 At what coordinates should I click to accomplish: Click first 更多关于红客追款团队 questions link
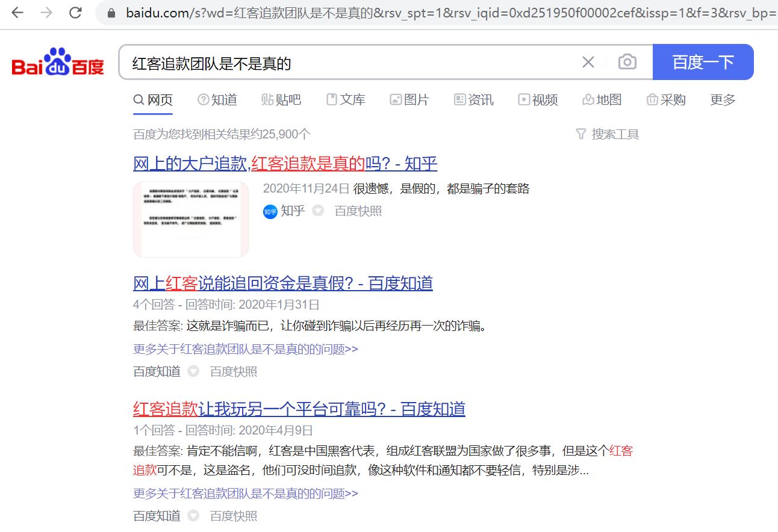(x=246, y=349)
